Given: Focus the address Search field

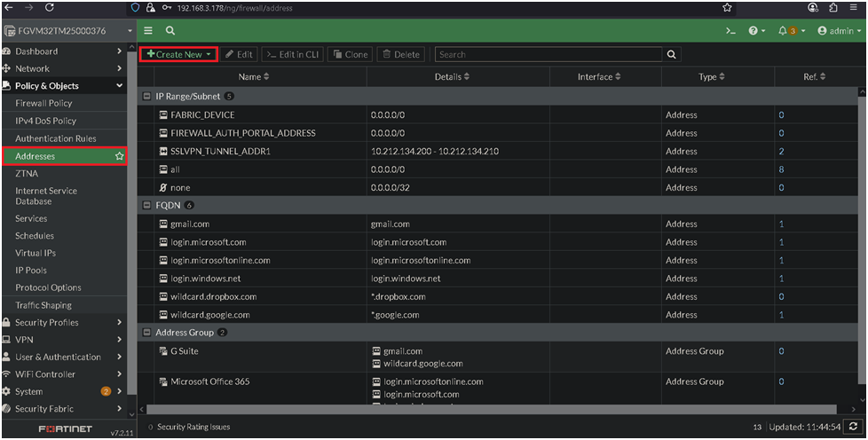Looking at the screenshot, I should coord(548,54).
